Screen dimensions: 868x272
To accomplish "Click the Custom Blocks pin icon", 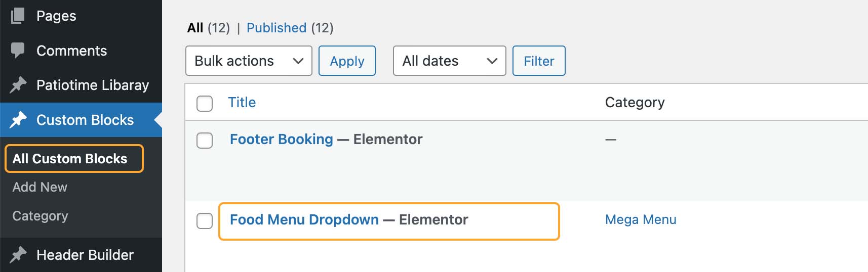I will coord(18,120).
